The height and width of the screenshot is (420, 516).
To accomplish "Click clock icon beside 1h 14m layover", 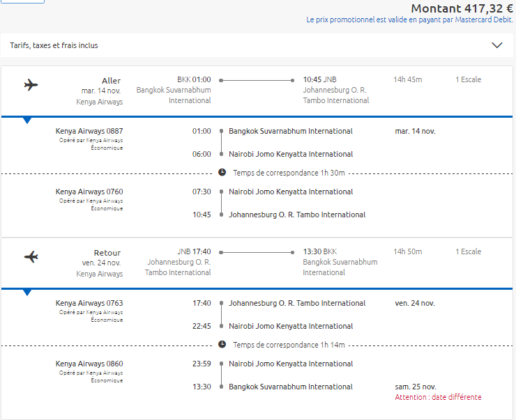I will (x=222, y=344).
